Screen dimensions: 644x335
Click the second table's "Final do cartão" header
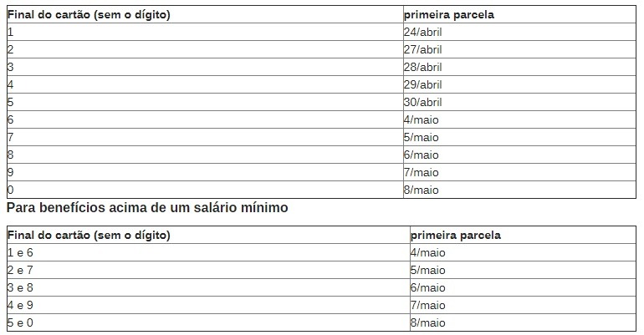[x=89, y=235]
